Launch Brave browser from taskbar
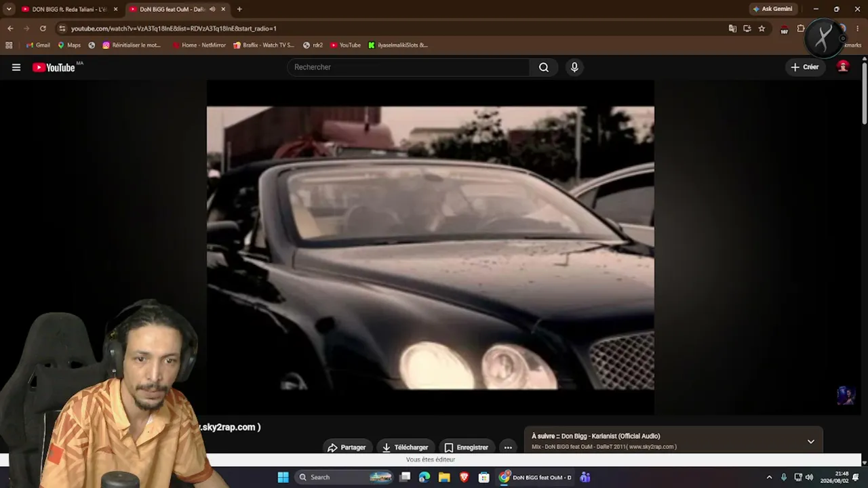This screenshot has width=868, height=488. [464, 477]
